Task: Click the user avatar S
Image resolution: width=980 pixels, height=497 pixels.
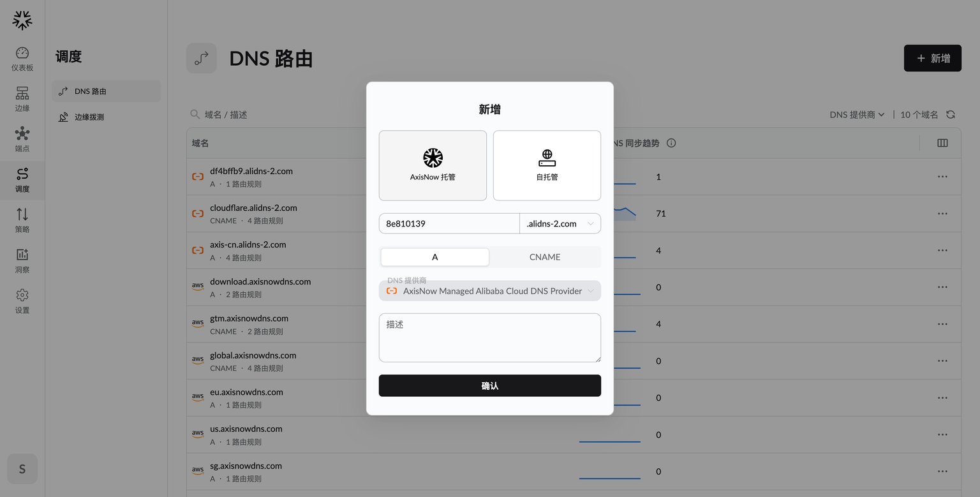Action: (22, 469)
